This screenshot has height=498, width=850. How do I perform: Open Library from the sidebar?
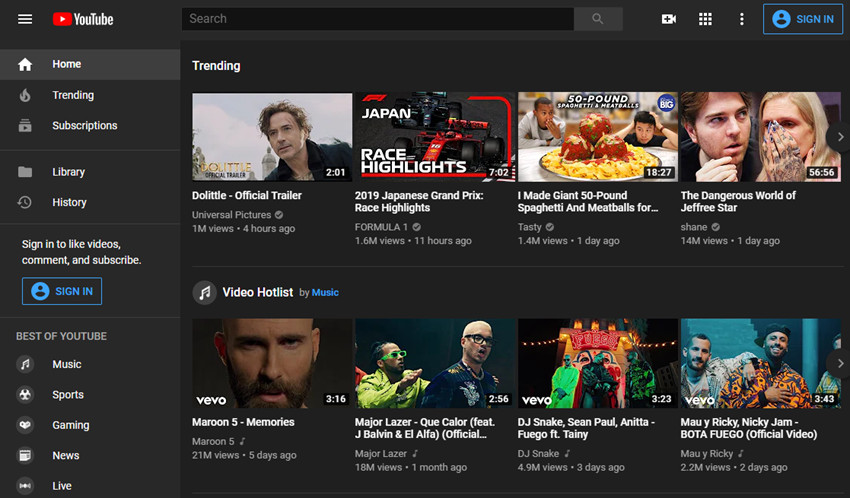(90, 172)
